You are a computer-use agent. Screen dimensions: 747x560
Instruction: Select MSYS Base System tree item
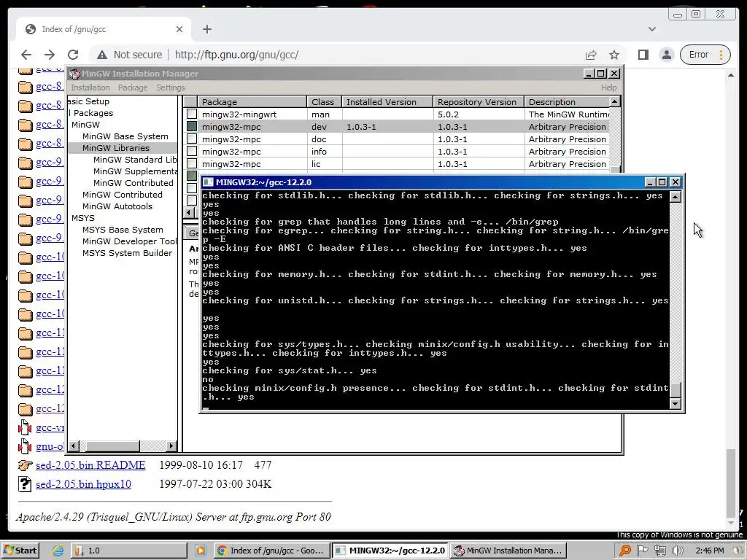pos(123,230)
